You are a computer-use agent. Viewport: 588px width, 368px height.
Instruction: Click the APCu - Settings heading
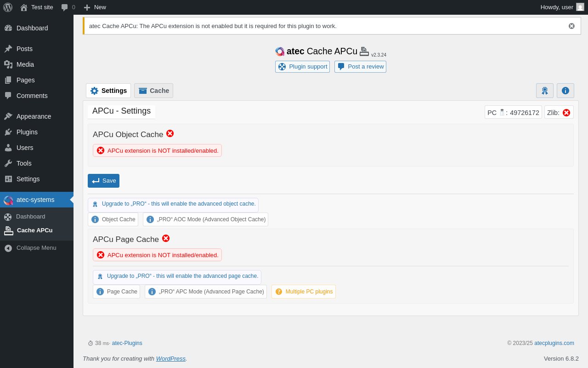click(121, 111)
